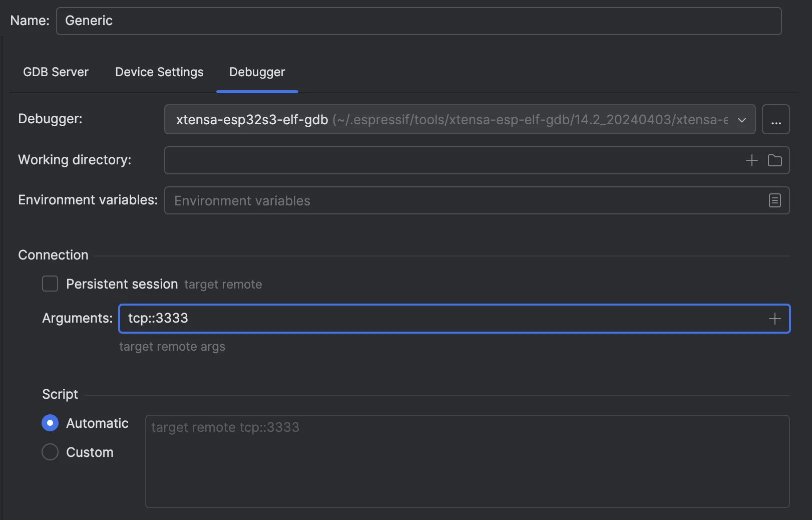Switch to the GDB Server tab
The width and height of the screenshot is (812, 520).
coord(56,72)
